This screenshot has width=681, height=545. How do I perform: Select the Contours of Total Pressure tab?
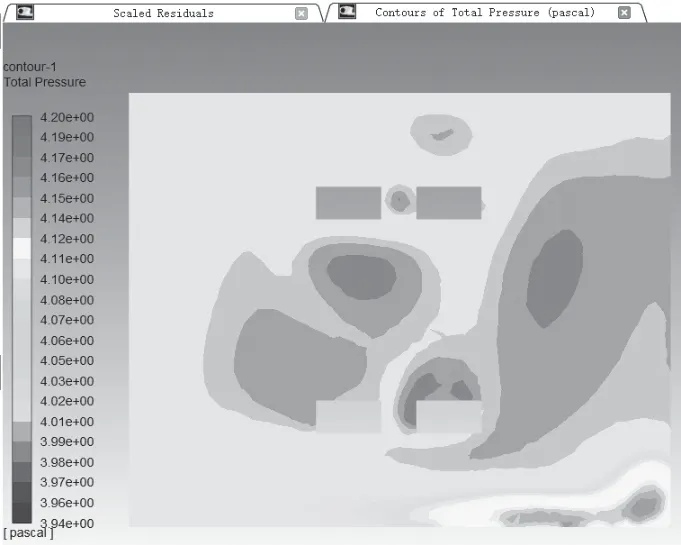point(485,13)
